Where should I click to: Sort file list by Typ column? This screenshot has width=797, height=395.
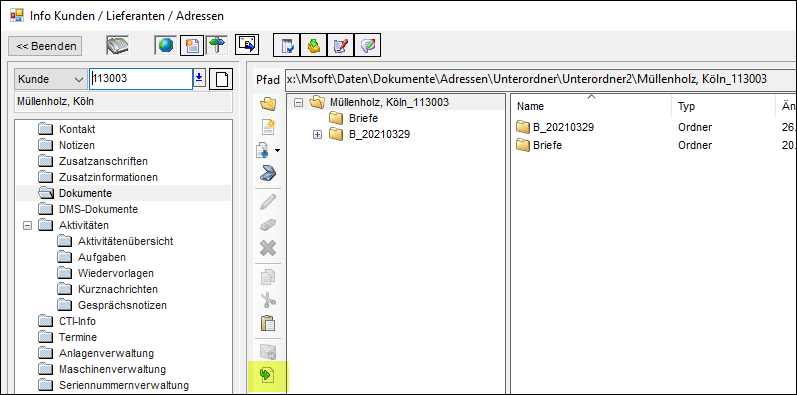coord(723,106)
